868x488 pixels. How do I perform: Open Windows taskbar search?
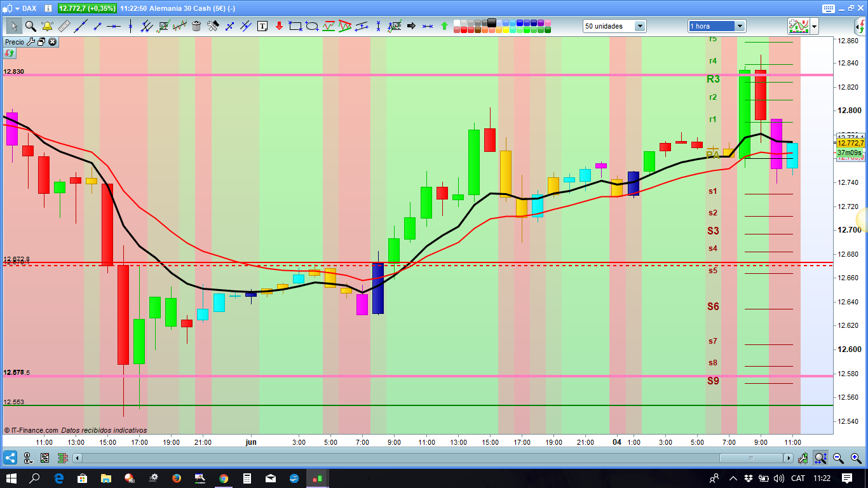35,478
